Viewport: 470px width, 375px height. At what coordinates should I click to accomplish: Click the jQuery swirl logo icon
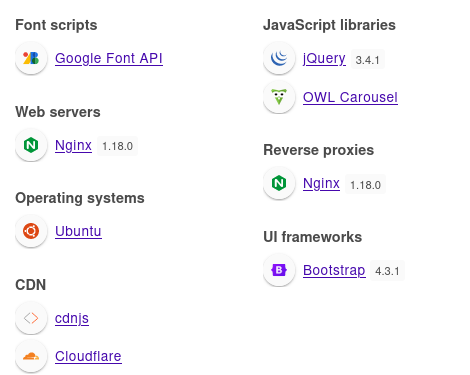[x=279, y=58]
